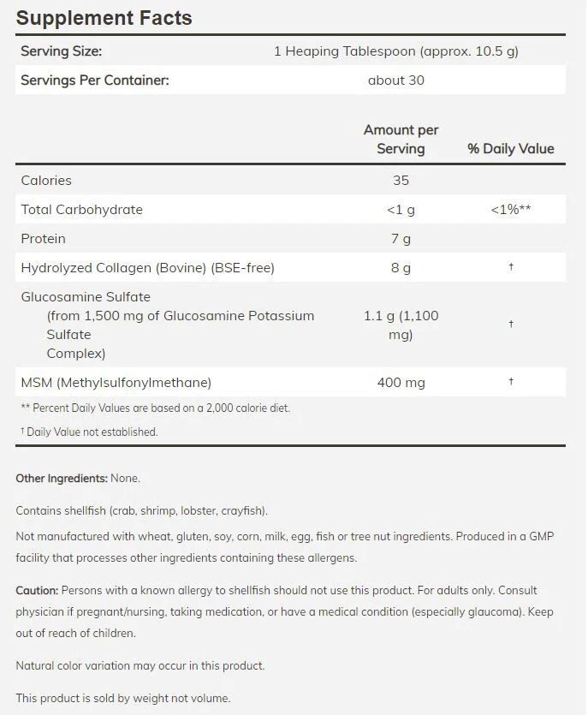Click the dagger symbol beside Hydrolyzed Collagen

pyautogui.click(x=511, y=267)
